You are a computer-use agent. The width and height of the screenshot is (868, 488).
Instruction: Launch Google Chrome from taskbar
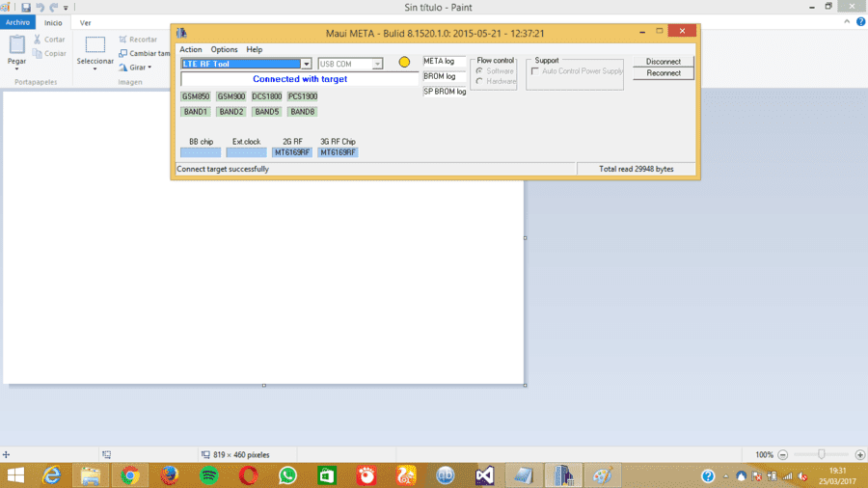tap(130, 475)
